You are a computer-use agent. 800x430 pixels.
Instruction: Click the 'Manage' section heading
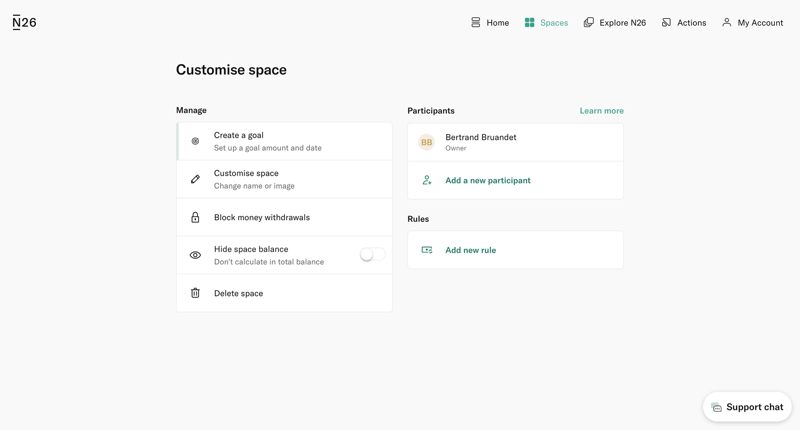tap(191, 110)
